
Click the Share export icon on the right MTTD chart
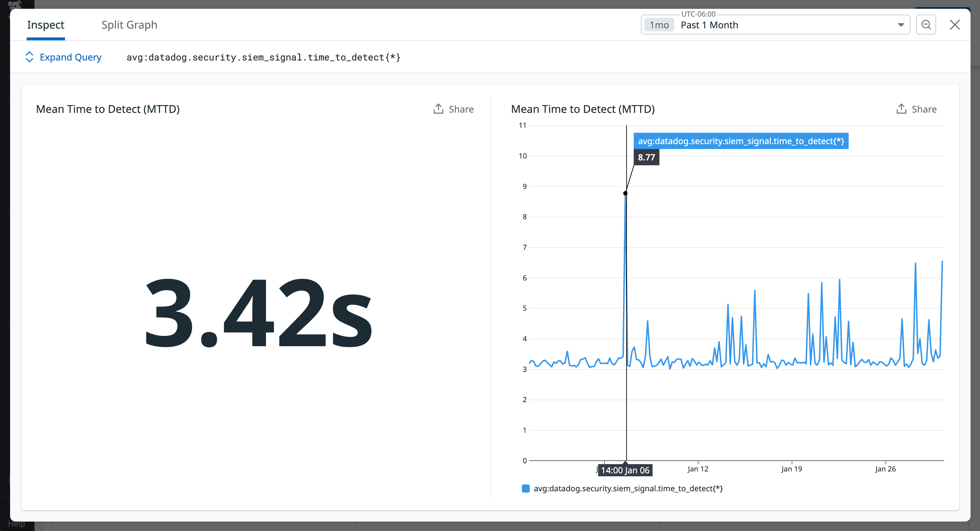click(x=901, y=108)
